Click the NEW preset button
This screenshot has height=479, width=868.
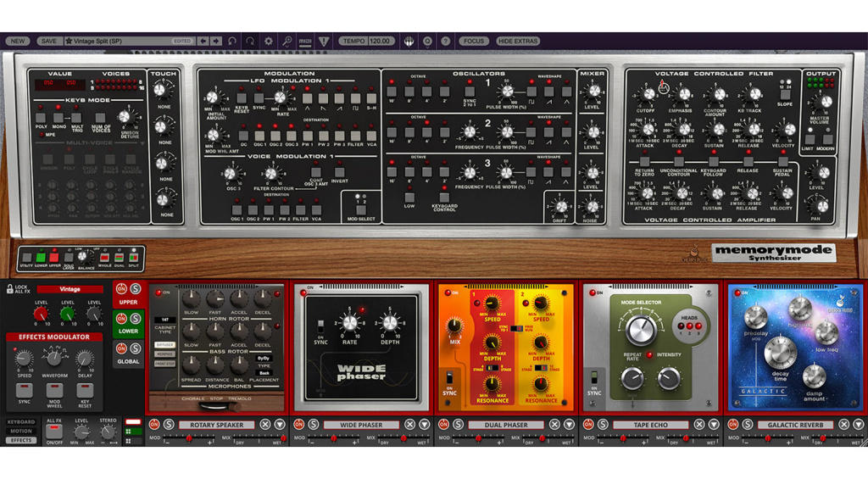[18, 41]
